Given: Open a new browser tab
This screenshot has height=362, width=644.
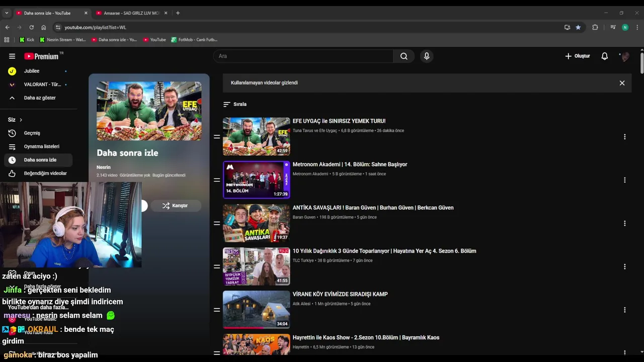Looking at the screenshot, I should (x=178, y=13).
